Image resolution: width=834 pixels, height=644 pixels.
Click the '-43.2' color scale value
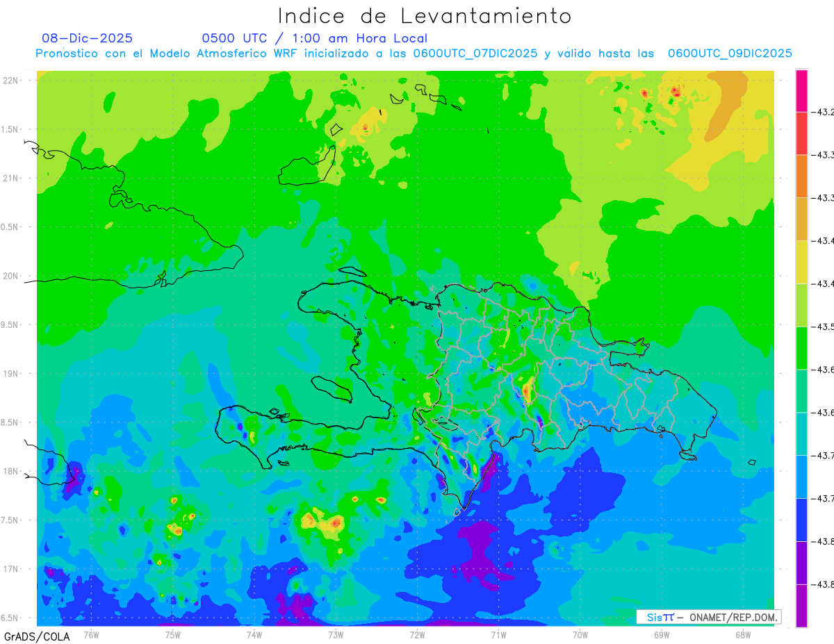[824, 112]
